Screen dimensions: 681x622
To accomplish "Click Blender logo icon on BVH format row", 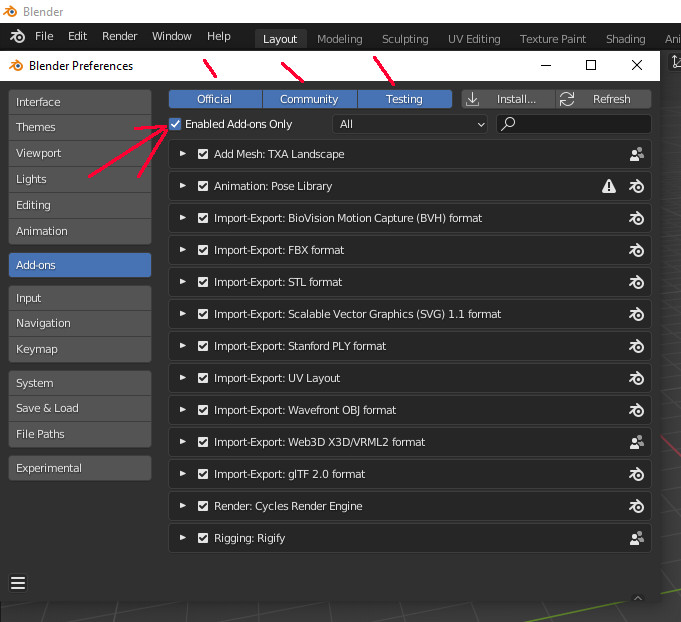I will tap(637, 218).
